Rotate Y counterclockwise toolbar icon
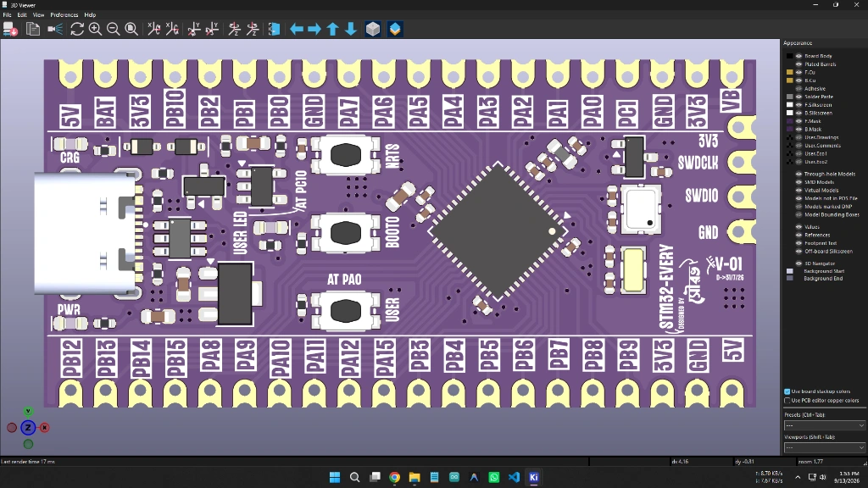 coord(212,29)
